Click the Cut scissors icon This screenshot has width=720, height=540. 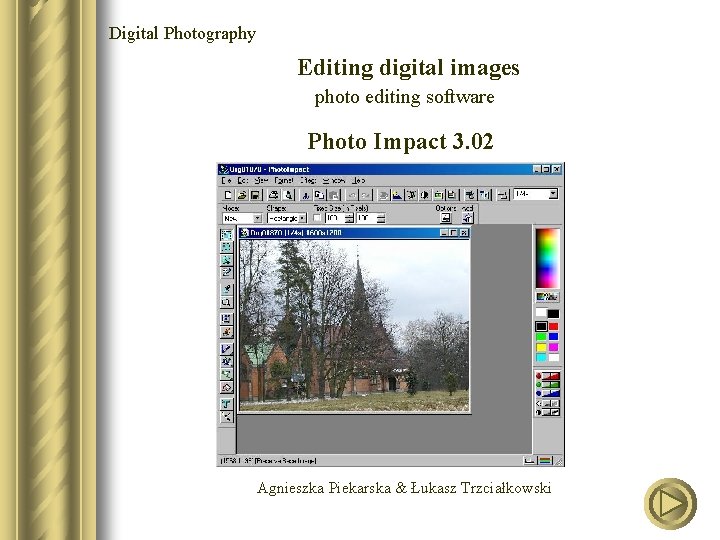[305, 195]
